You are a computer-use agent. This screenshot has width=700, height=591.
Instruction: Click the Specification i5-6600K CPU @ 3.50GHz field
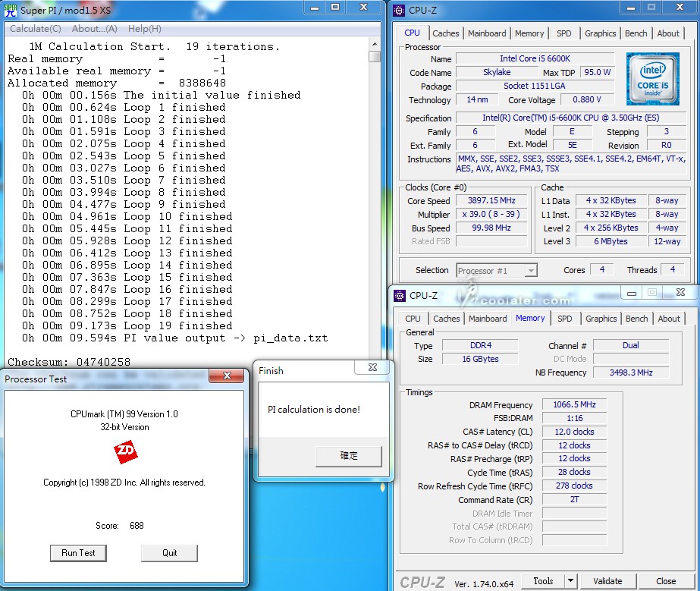(570, 118)
